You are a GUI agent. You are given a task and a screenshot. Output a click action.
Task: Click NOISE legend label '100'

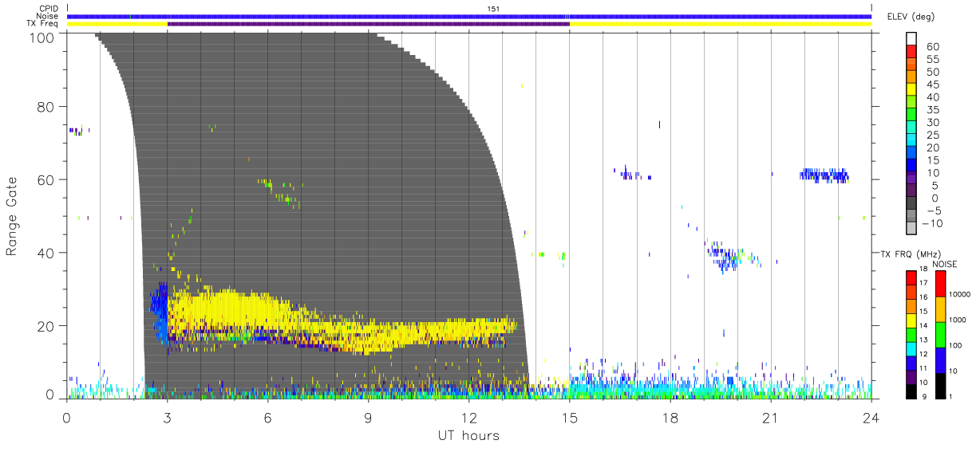[x=955, y=345]
